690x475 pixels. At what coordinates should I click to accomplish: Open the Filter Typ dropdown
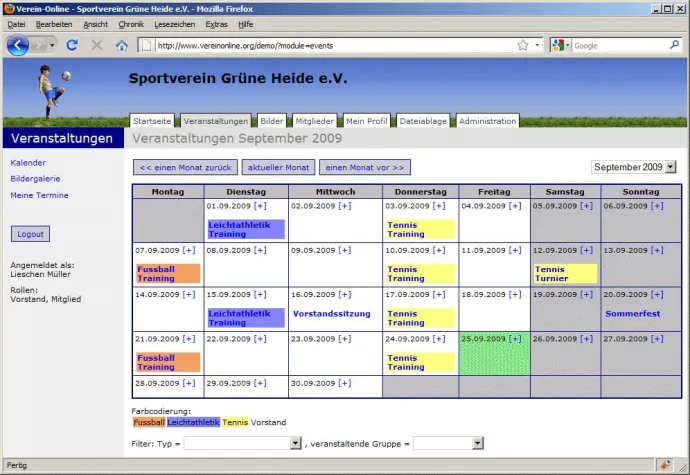[295, 442]
